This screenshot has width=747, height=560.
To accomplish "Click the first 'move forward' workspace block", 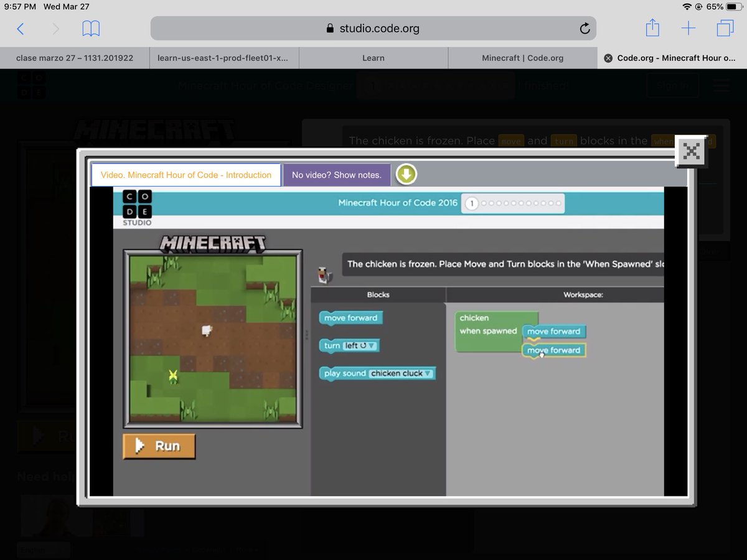I will coord(553,332).
